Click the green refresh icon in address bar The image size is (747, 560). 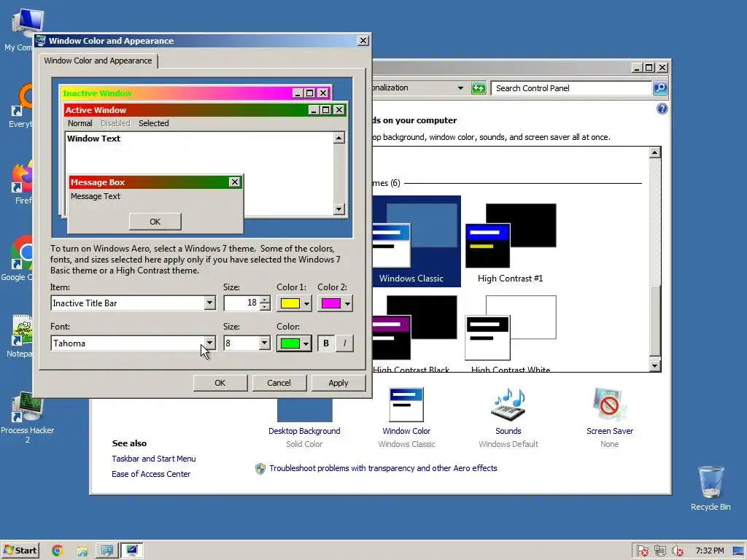(x=479, y=88)
